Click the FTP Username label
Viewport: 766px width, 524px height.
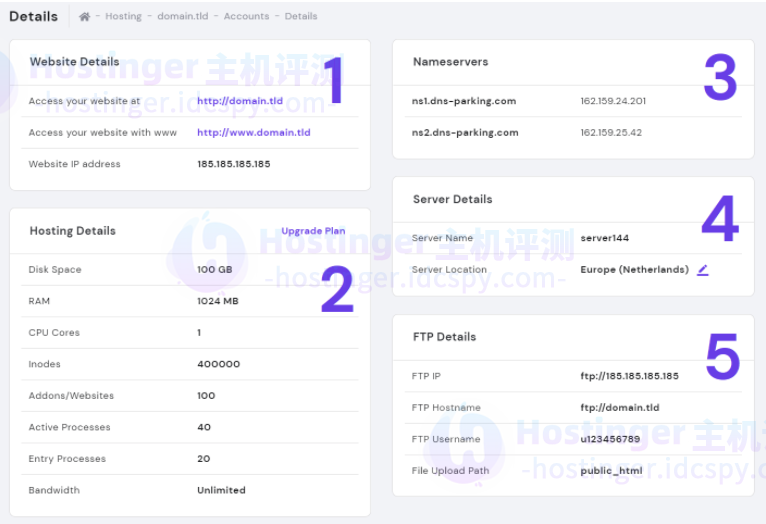tap(446, 439)
